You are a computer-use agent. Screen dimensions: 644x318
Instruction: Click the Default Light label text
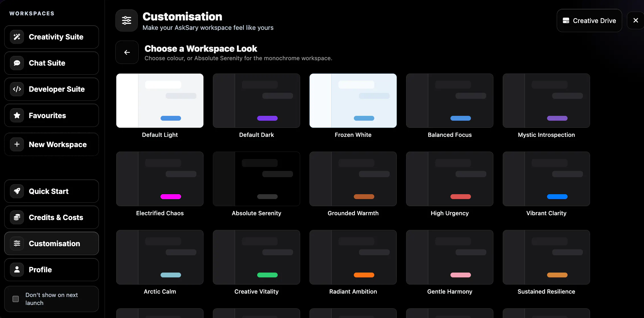[160, 135]
